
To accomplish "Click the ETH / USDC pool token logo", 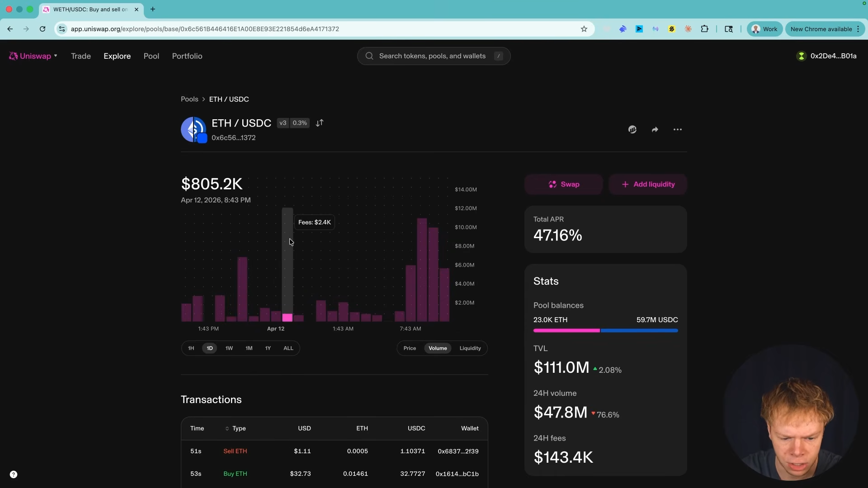I will (193, 130).
